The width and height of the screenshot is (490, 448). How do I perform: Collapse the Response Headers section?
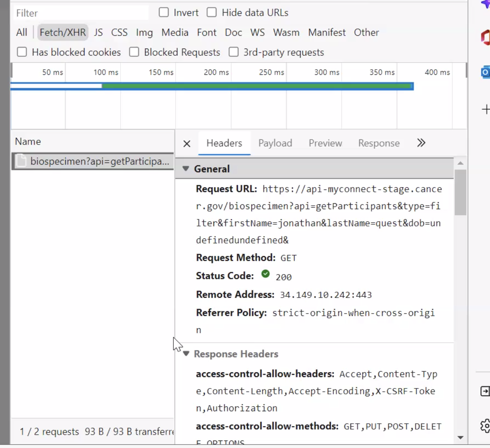[186, 353]
